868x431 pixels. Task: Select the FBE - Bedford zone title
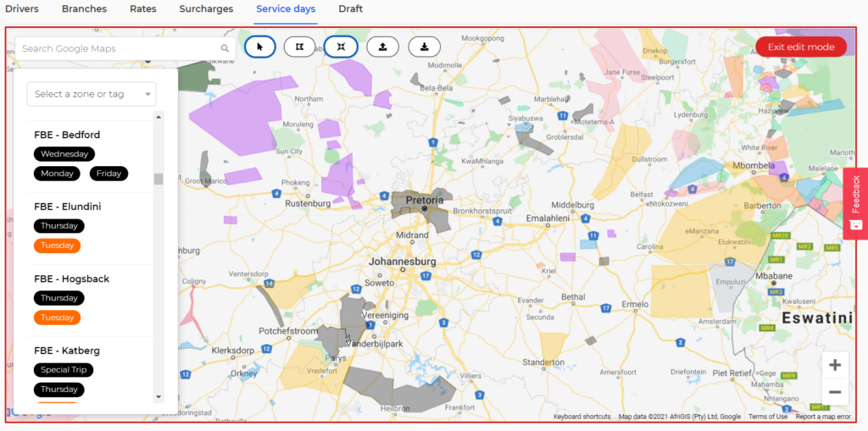pos(67,135)
